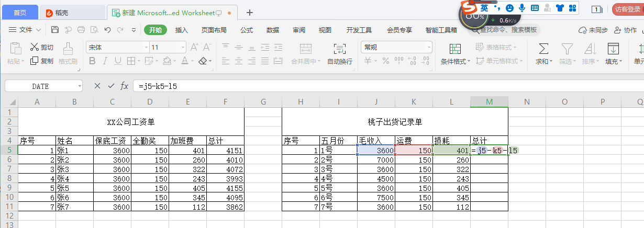Open the font size 11 dropdown

pos(183,48)
